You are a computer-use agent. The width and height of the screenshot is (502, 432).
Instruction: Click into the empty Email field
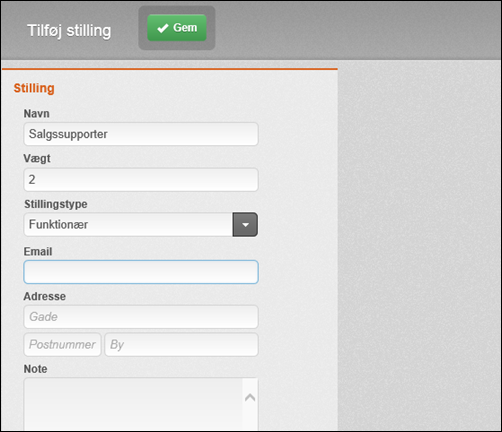tap(141, 272)
